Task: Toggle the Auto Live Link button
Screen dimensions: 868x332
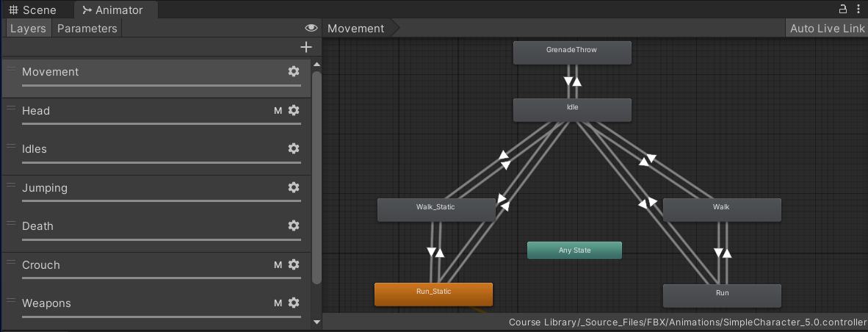Action: (827, 28)
